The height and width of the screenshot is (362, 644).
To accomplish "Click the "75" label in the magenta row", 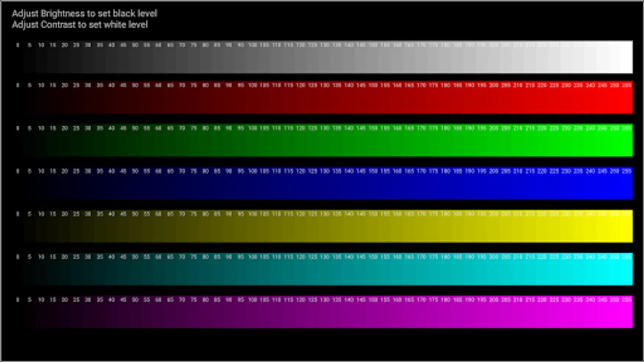I will (x=194, y=300).
